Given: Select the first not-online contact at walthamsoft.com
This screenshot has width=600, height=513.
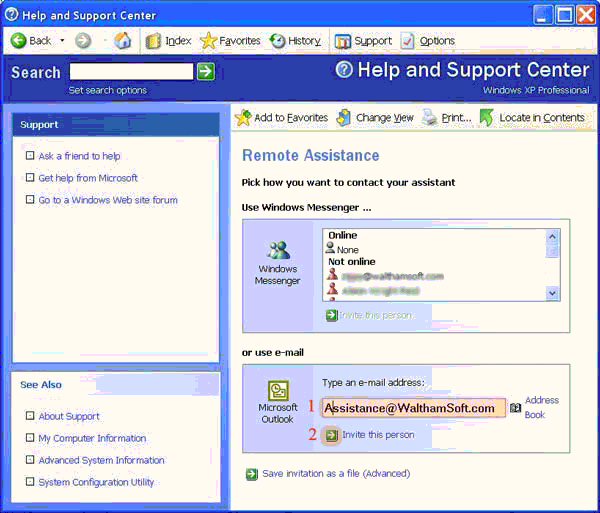Looking at the screenshot, I should [385, 276].
